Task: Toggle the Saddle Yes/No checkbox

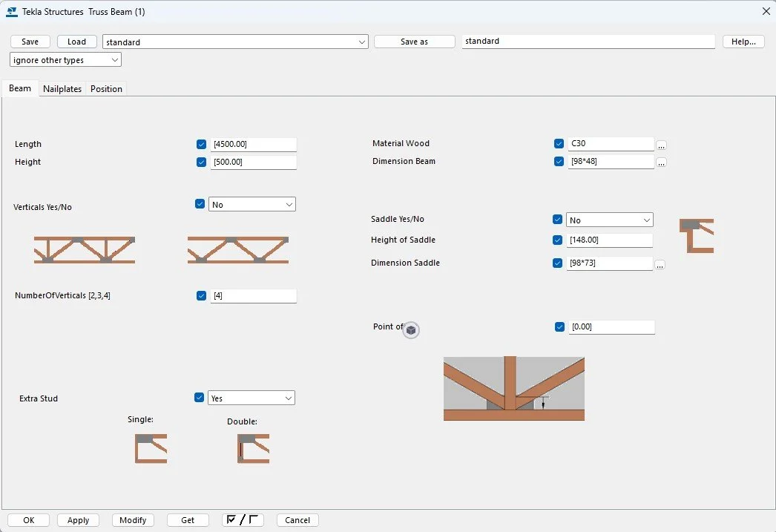Action: pyautogui.click(x=558, y=219)
